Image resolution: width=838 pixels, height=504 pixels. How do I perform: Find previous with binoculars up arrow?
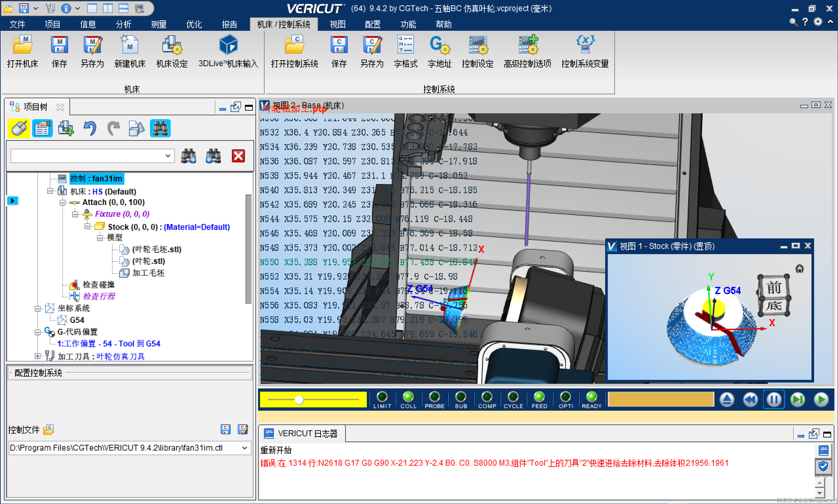[213, 156]
